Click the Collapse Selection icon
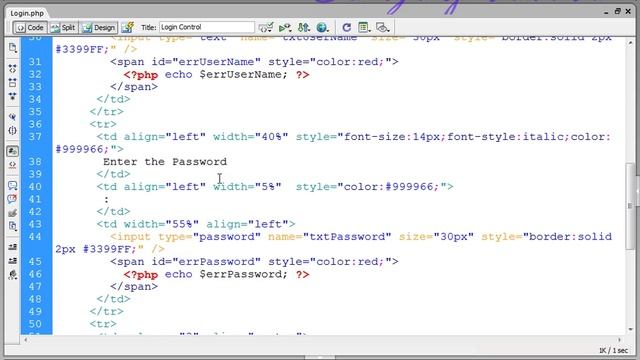 (x=13, y=83)
